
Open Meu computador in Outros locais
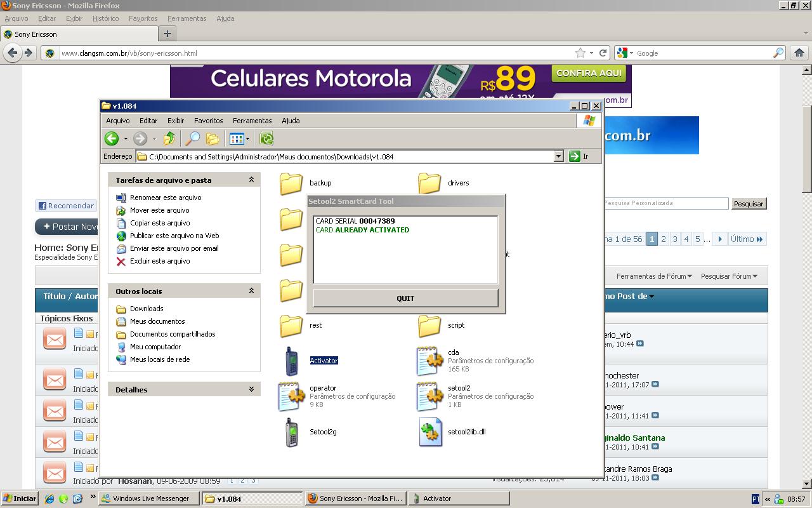pyautogui.click(x=155, y=347)
